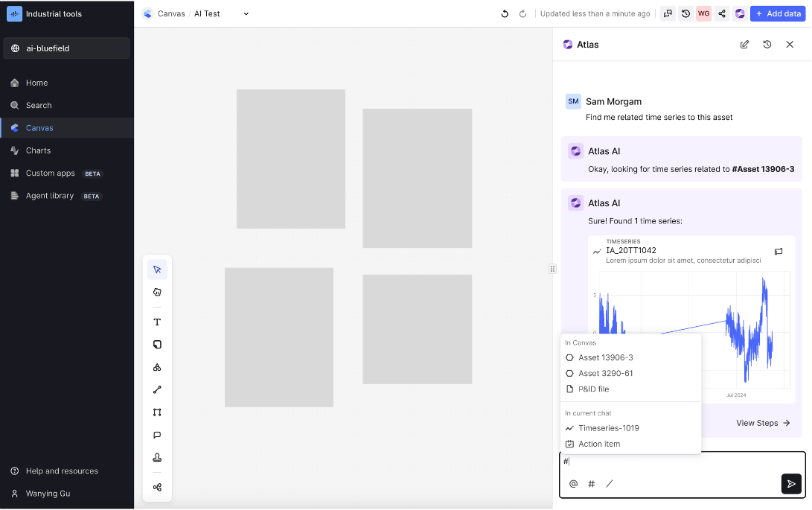Choose Asset 13906-3 from reference list
Screen dimensions: 812x510
[x=605, y=357]
